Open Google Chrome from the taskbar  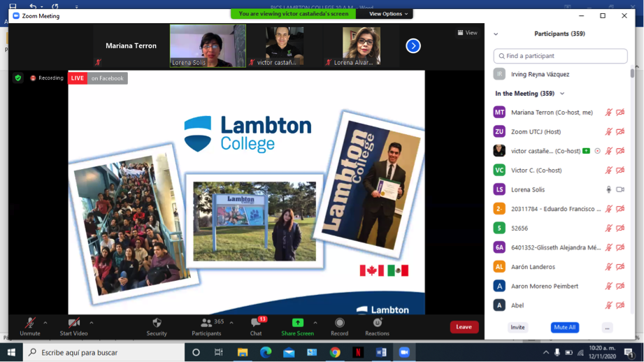335,352
